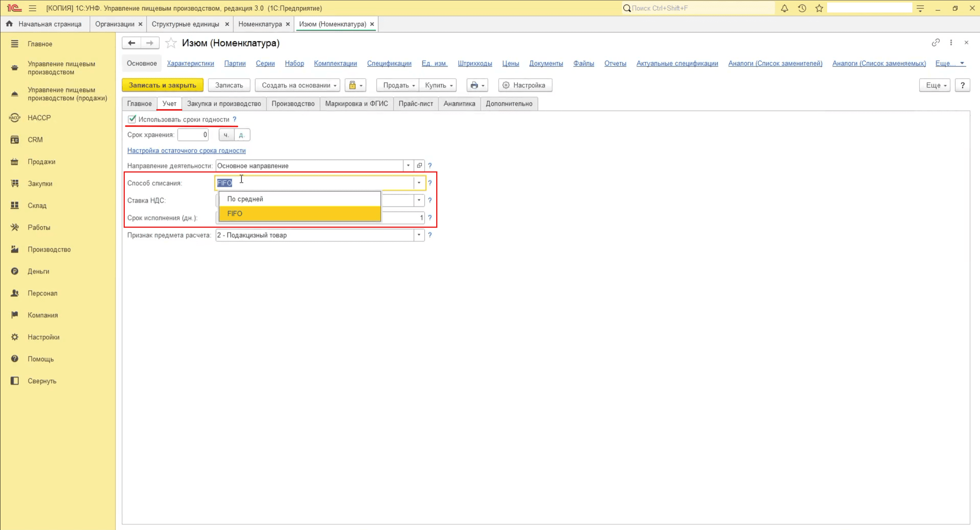The height and width of the screenshot is (530, 980).
Task: Open the Создать на основании dropdown
Action: pos(298,85)
